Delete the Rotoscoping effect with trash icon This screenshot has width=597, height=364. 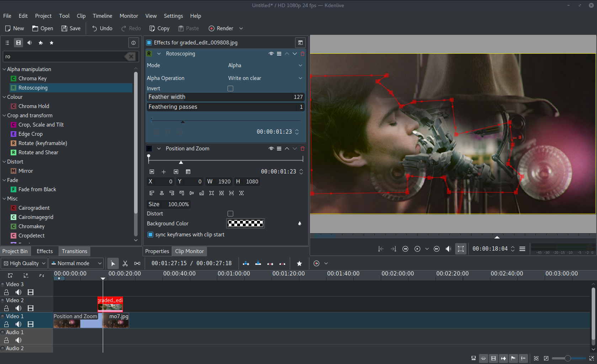click(x=303, y=54)
